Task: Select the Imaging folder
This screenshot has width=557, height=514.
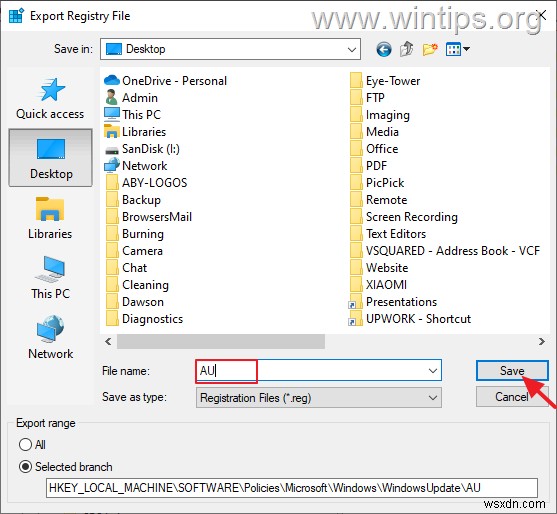Action: pyautogui.click(x=380, y=115)
